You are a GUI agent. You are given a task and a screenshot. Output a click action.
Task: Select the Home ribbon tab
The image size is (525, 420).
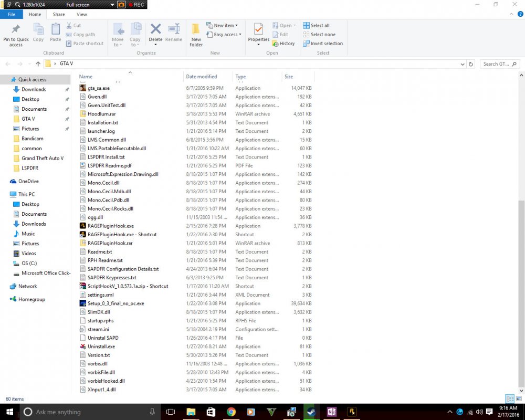coord(35,14)
